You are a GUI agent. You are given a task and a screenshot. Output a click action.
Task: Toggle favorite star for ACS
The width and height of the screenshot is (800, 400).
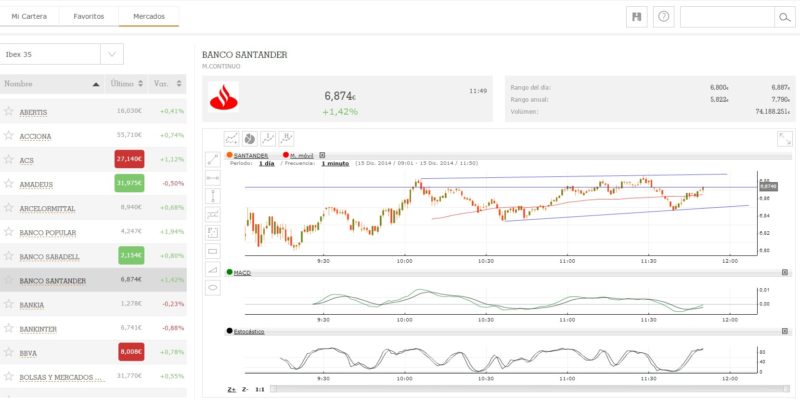8,159
